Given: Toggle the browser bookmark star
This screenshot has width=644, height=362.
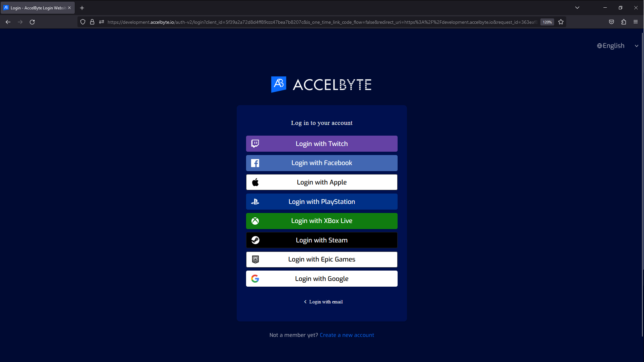Looking at the screenshot, I should coord(561,22).
